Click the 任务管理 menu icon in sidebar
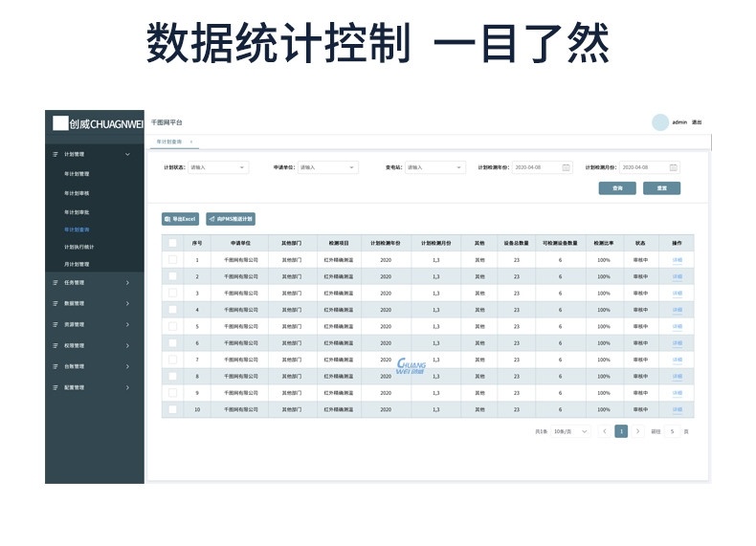This screenshot has width=756, height=546. point(55,282)
